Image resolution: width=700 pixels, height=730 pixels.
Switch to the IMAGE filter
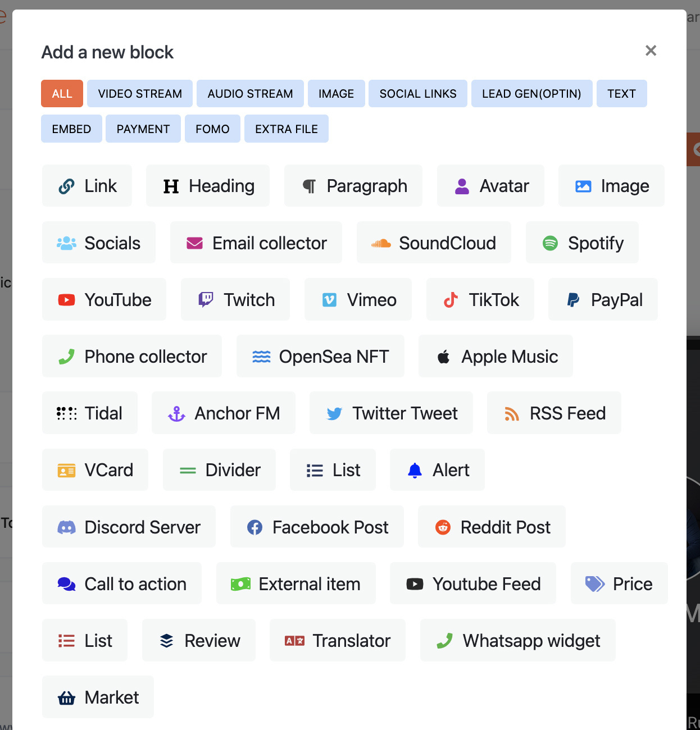coord(336,93)
